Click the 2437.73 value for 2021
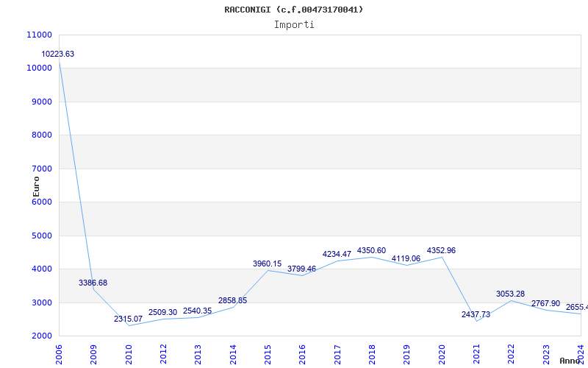This screenshot has height=368, width=588. tap(476, 314)
